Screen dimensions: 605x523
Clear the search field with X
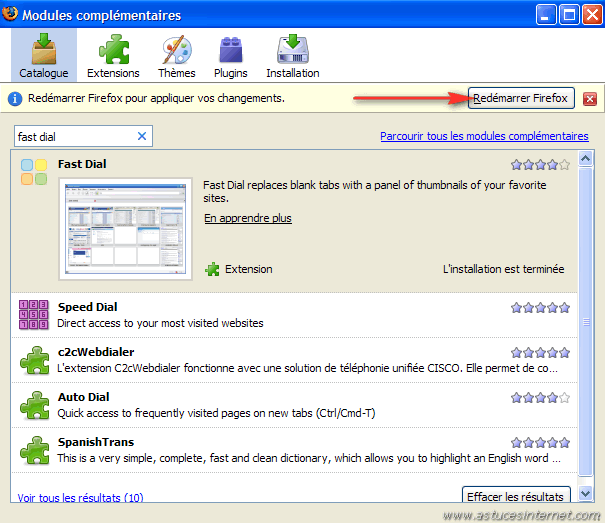[142, 136]
